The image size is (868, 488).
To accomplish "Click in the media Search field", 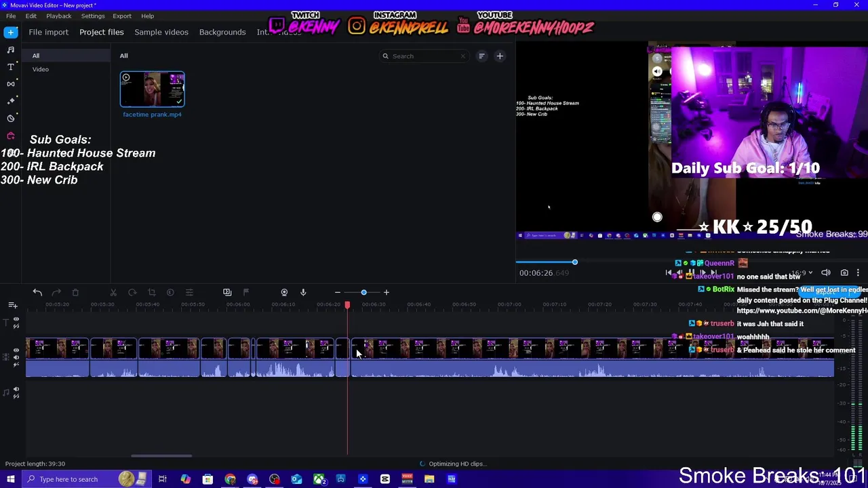I will click(x=423, y=56).
